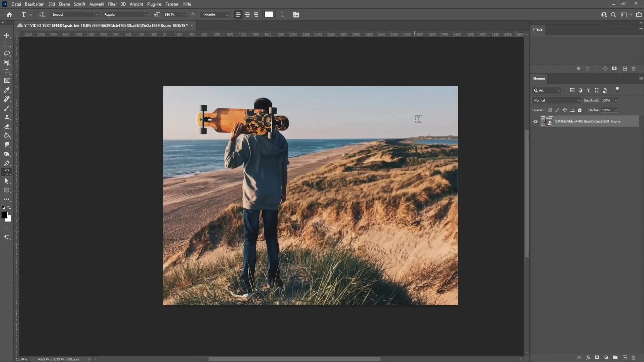Select the Move tool
Screen dimensions: 644x362
(7, 35)
